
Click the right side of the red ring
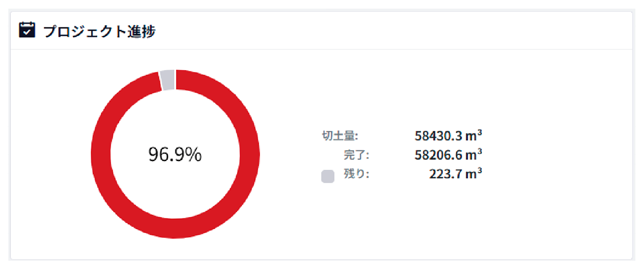pyautogui.click(x=250, y=155)
